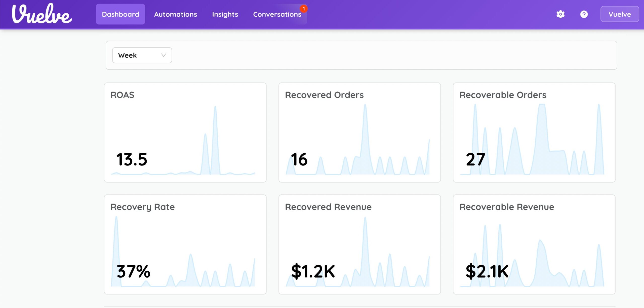Open the Week time range selector
644x308 pixels.
(142, 55)
